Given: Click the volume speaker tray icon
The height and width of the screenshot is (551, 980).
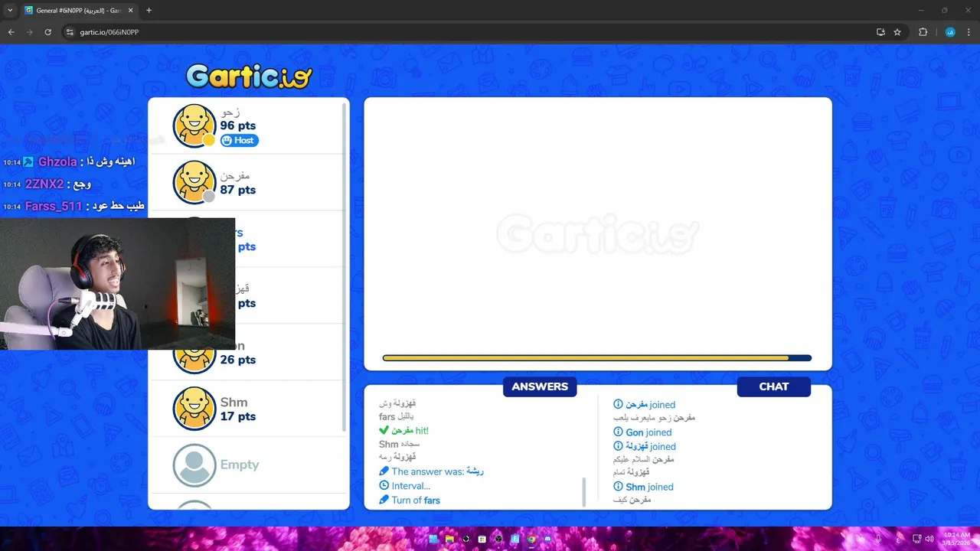Looking at the screenshot, I should (x=929, y=539).
